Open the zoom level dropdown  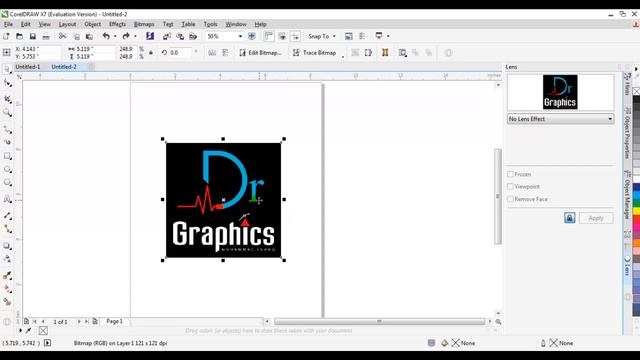[240, 36]
